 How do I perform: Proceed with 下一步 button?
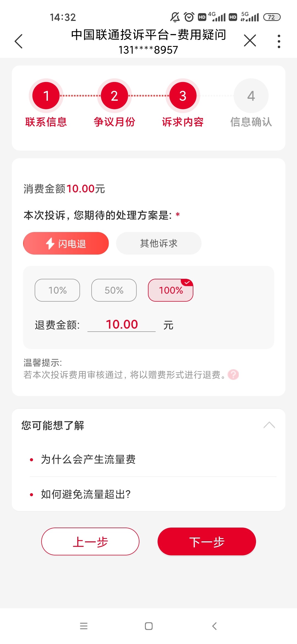(207, 541)
